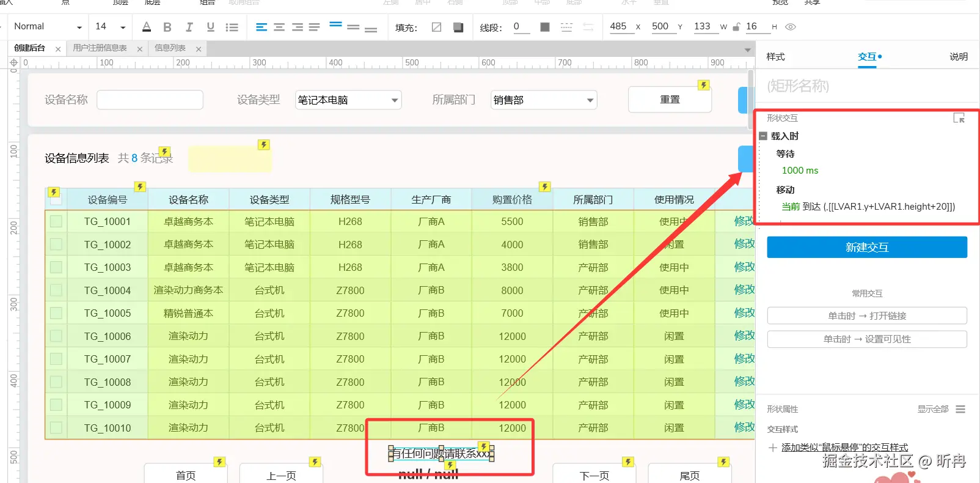Viewport: 980px width, 483px height.
Task: Open the interaction editor popup icon beside 形状交互
Action: click(959, 118)
